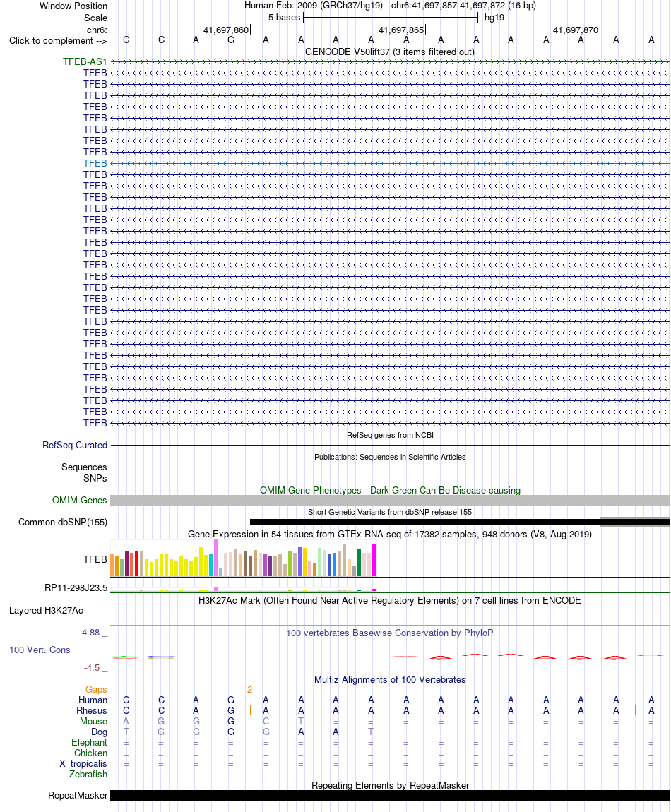
Task: Click the TFEB label beside GTEx chart
Action: coord(95,559)
